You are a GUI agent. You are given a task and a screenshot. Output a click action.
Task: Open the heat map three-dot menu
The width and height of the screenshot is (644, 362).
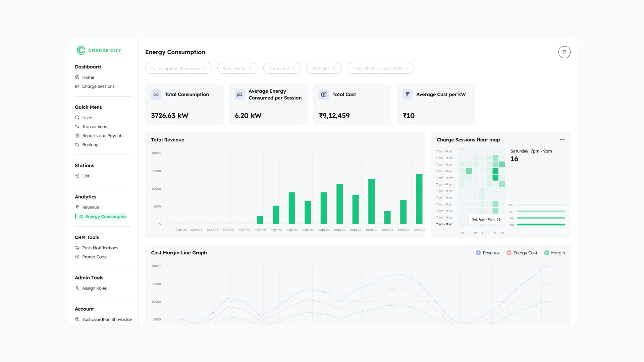[562, 140]
